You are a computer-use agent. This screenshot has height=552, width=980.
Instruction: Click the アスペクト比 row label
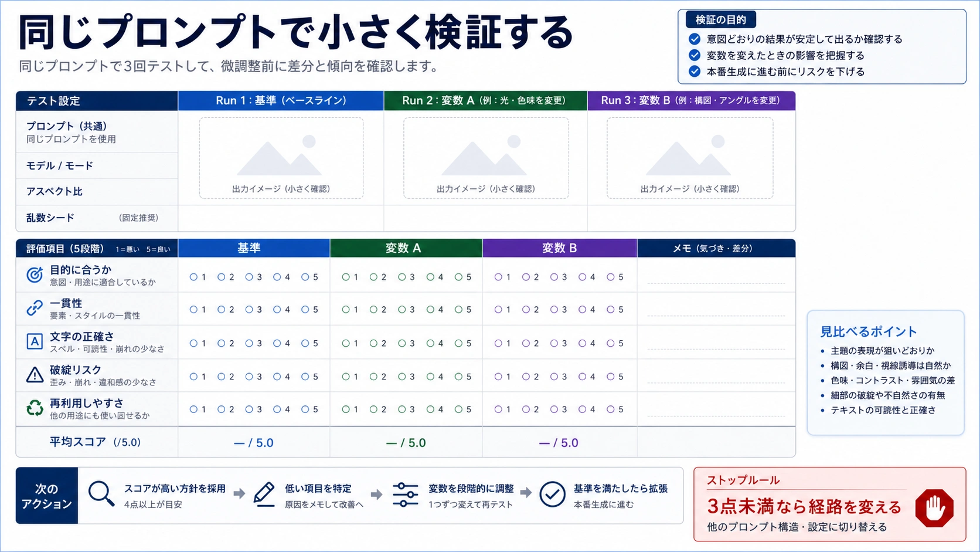point(55,192)
